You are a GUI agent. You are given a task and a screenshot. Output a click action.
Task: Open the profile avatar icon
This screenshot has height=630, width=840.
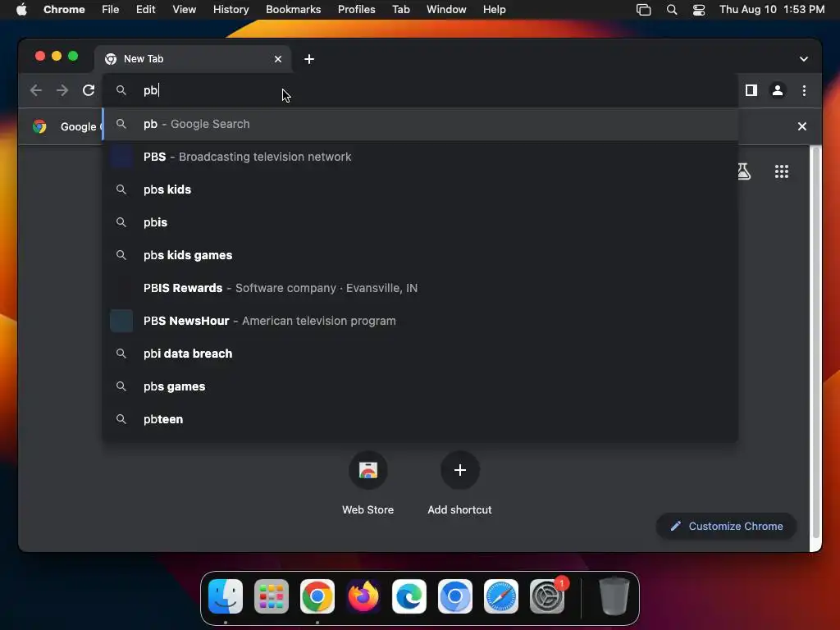pos(778,90)
